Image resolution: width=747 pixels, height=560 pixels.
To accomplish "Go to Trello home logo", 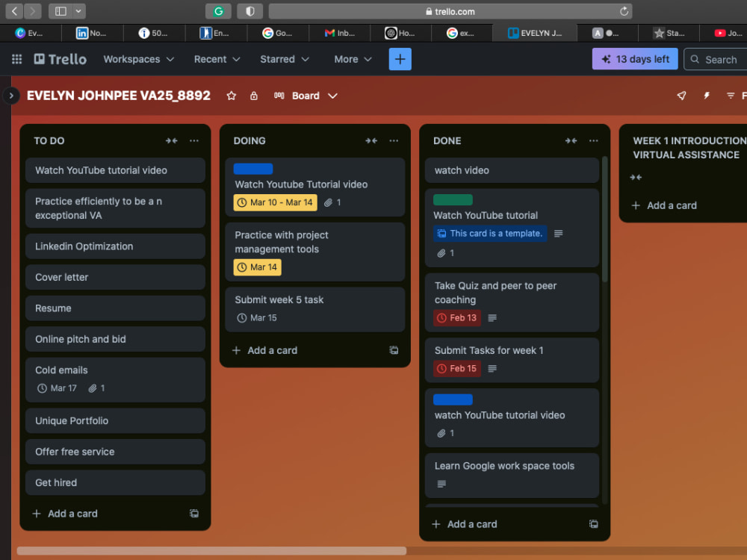I will coord(61,59).
